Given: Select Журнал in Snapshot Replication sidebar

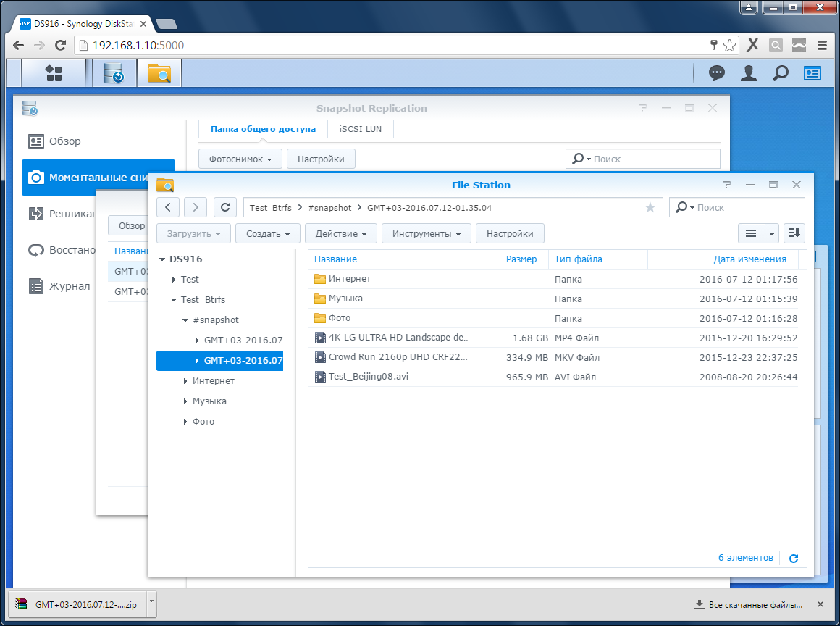Looking at the screenshot, I should (69, 286).
